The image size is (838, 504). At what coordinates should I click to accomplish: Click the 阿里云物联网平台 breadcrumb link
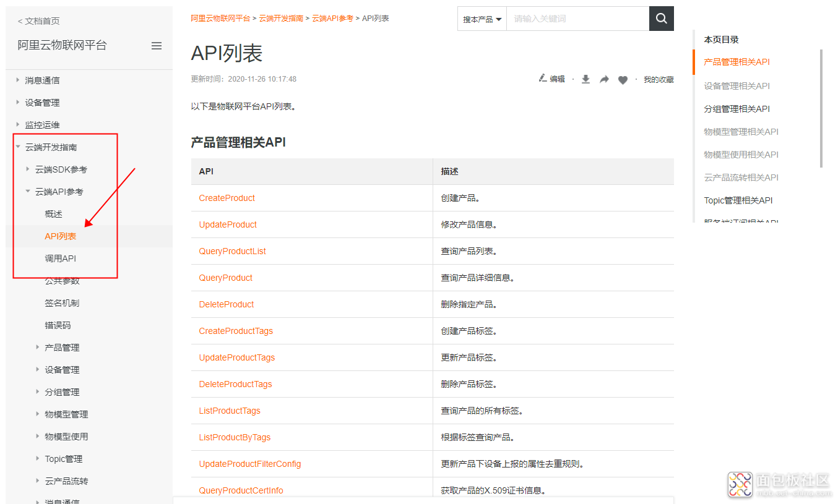pos(220,19)
